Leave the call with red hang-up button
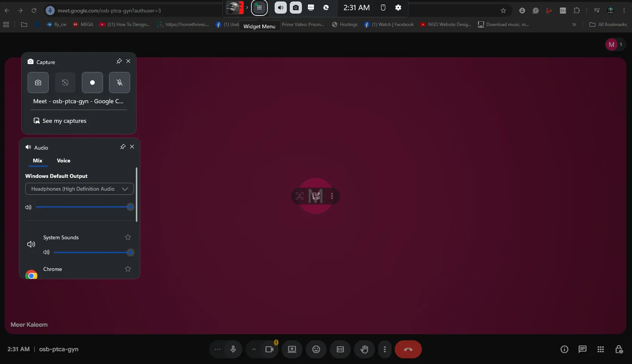This screenshot has width=632, height=364. (x=408, y=349)
